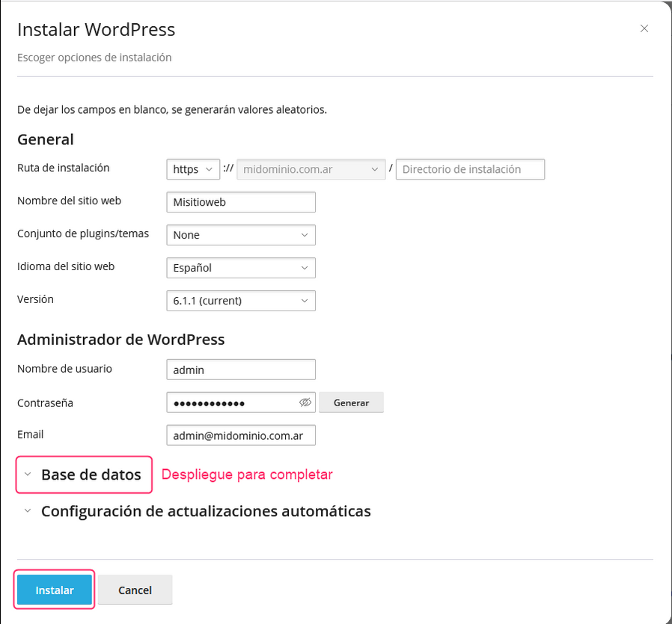
Task: Click the Email address field
Action: coord(241,435)
